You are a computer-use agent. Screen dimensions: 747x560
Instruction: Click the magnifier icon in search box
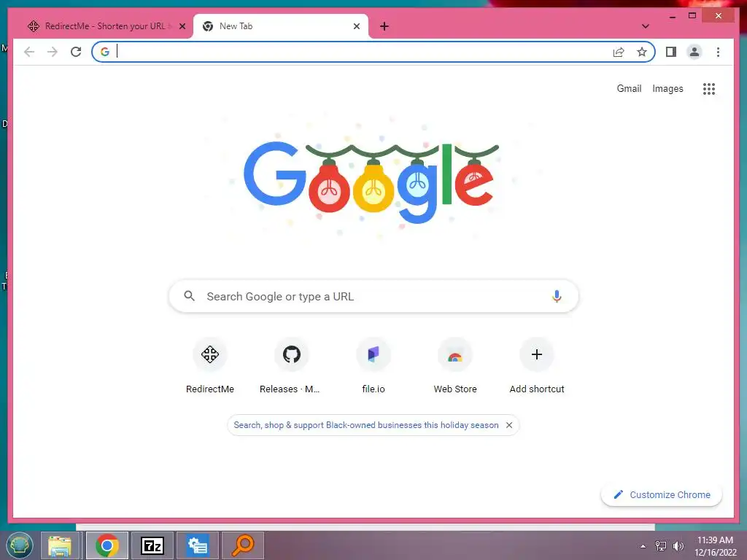point(189,296)
